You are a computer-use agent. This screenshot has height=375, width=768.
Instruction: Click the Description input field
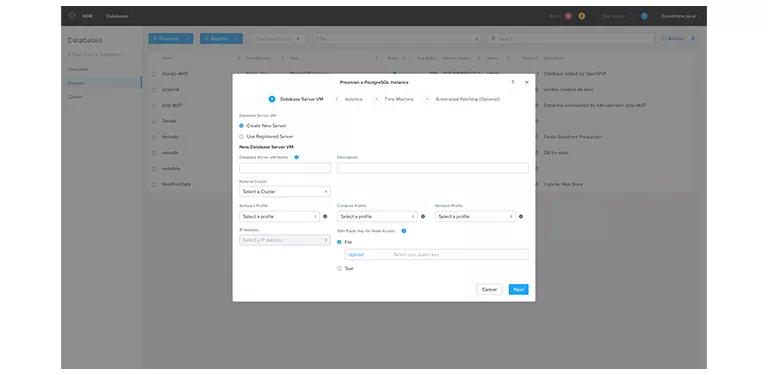click(x=433, y=168)
